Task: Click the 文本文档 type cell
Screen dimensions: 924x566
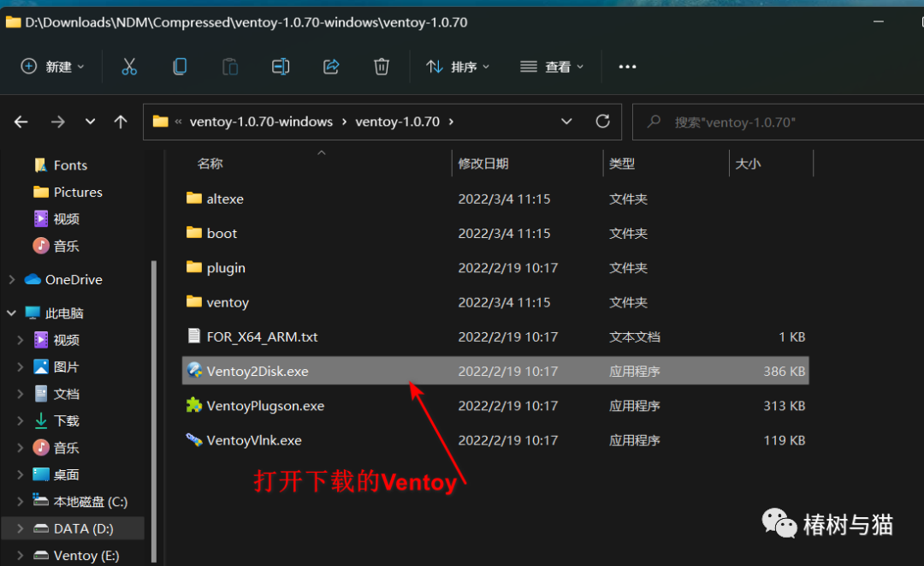Action: [x=635, y=337]
